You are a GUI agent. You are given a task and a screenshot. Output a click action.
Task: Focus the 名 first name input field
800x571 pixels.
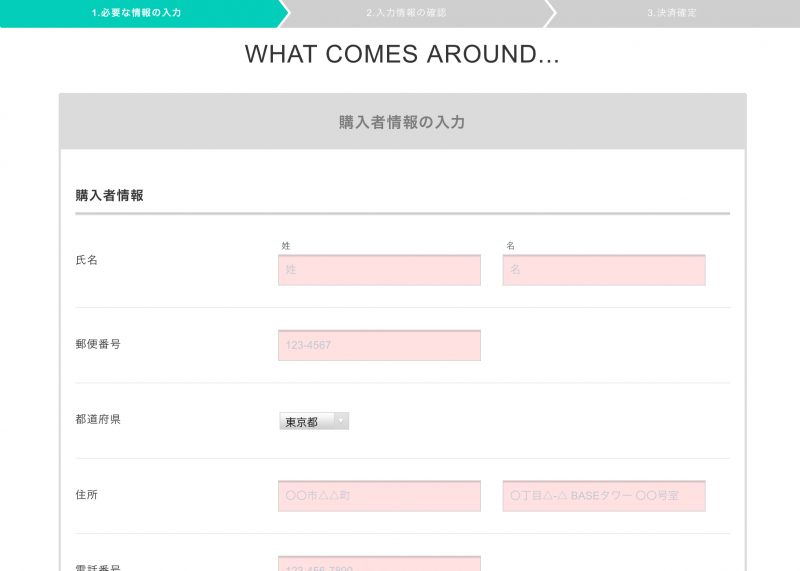tap(603, 270)
